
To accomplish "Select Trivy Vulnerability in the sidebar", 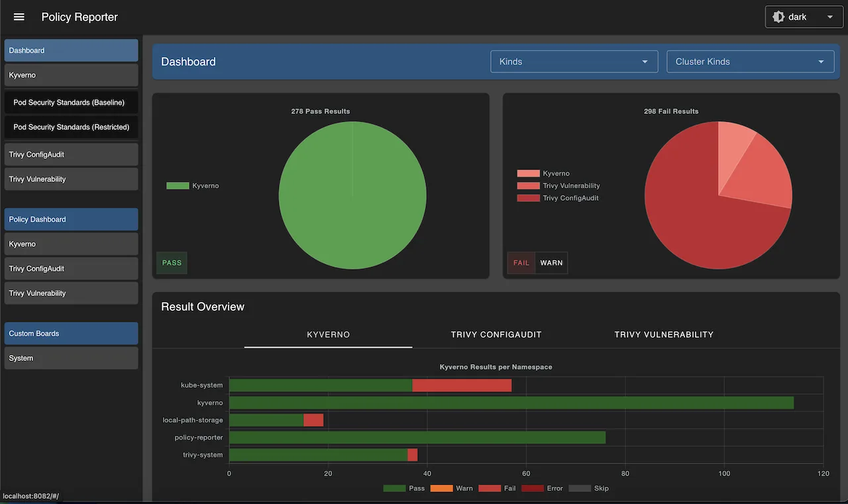I will pos(71,179).
